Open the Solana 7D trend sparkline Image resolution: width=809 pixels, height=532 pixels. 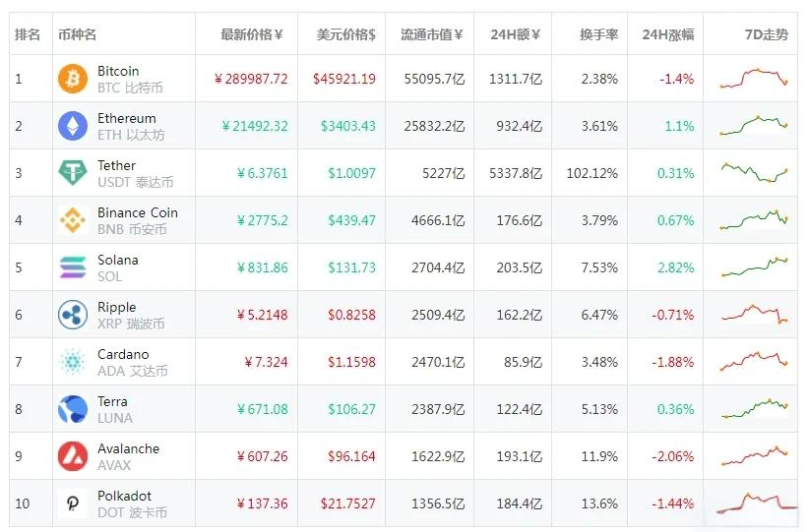(754, 267)
